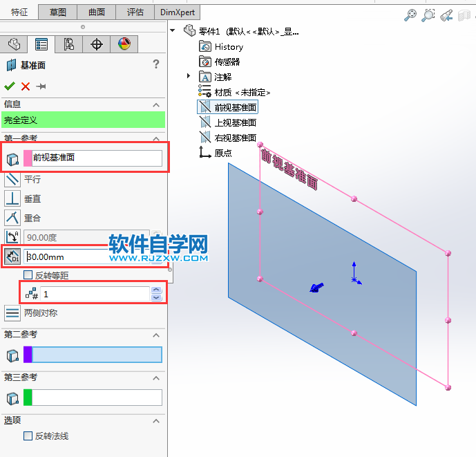Open the DisplayManager color ball tab
Viewport: 476px width, 457px height.
[124, 44]
